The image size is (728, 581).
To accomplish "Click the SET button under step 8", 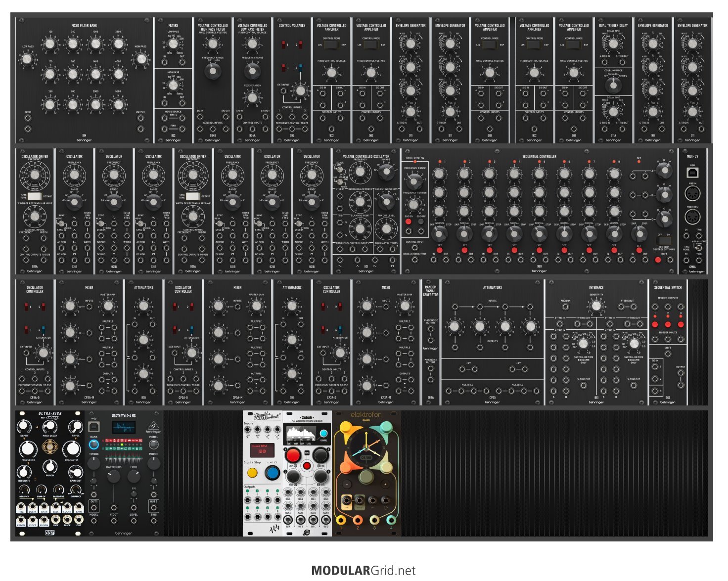I will [614, 251].
